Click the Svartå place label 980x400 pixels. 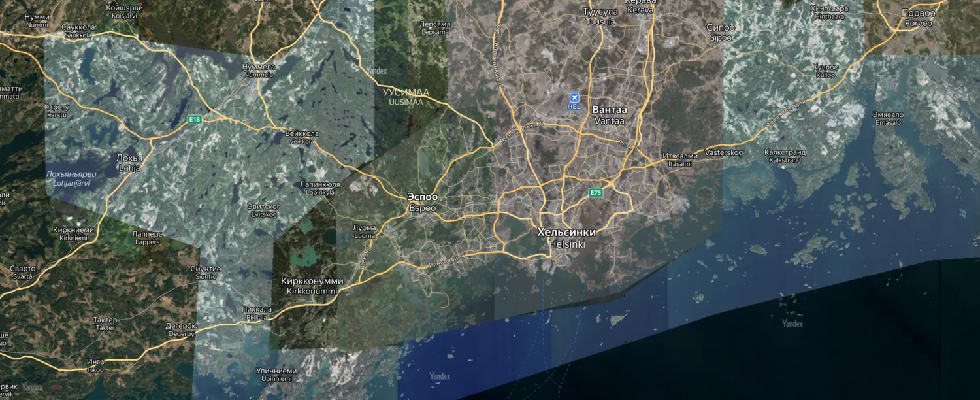pyautogui.click(x=22, y=273)
